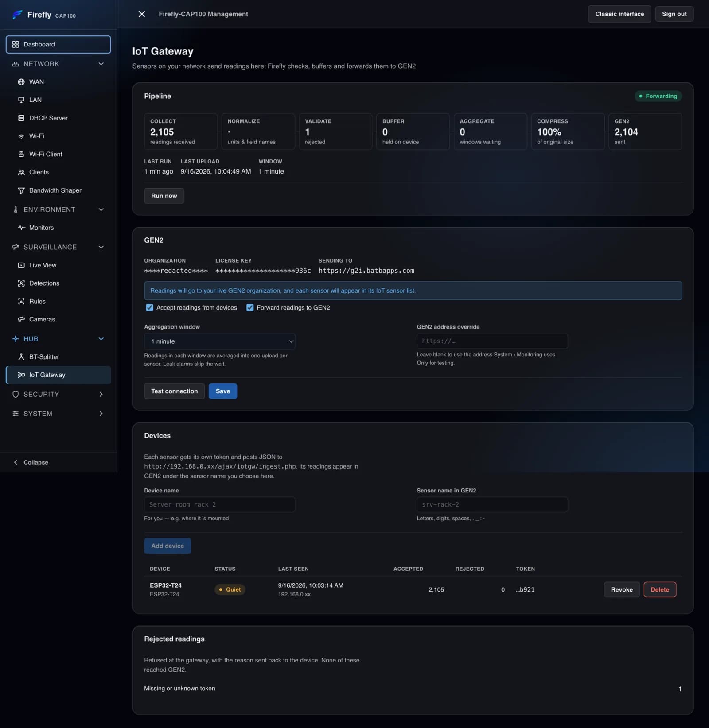Click the Clients people icon
The image size is (709, 728).
coord(21,172)
